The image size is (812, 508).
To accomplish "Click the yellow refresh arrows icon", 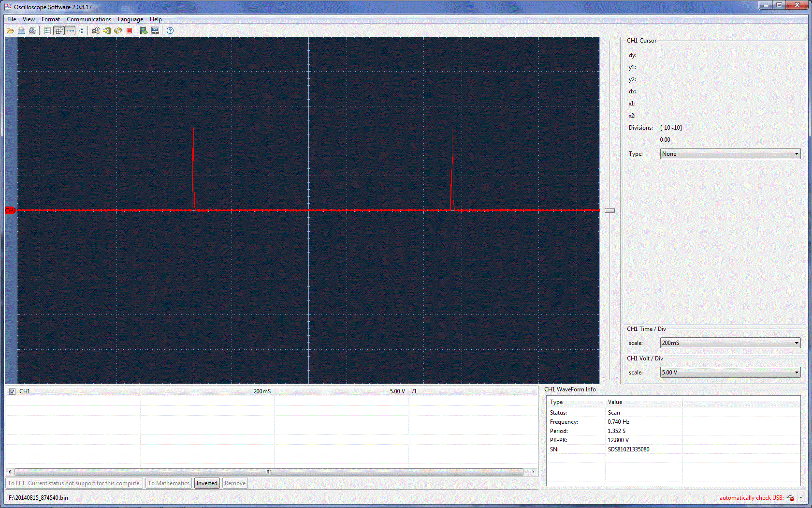I will (x=118, y=30).
